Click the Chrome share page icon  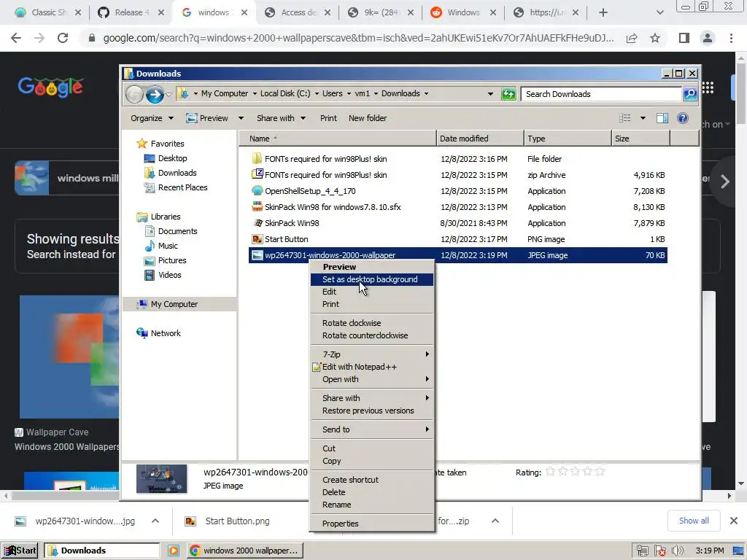click(632, 38)
